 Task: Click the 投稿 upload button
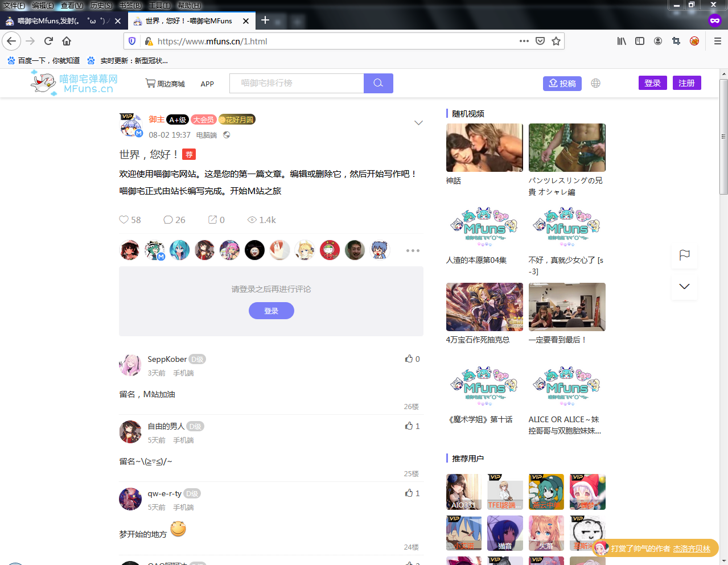[x=562, y=83]
